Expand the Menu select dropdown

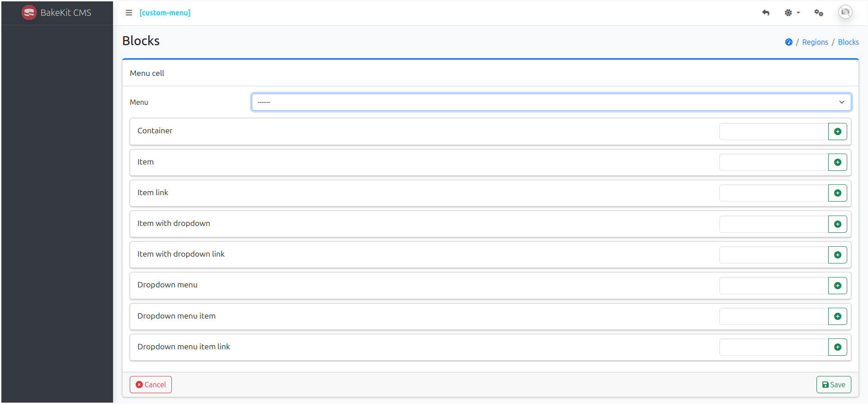coord(551,102)
